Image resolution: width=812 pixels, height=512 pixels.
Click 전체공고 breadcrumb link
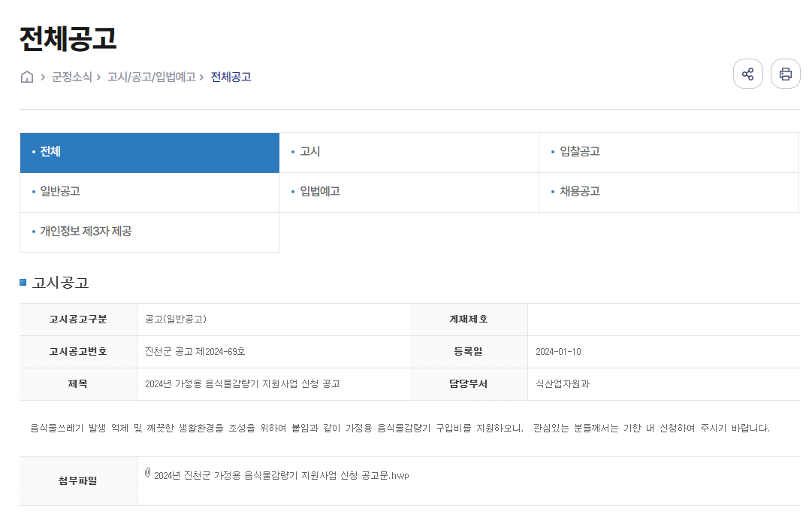(x=231, y=77)
